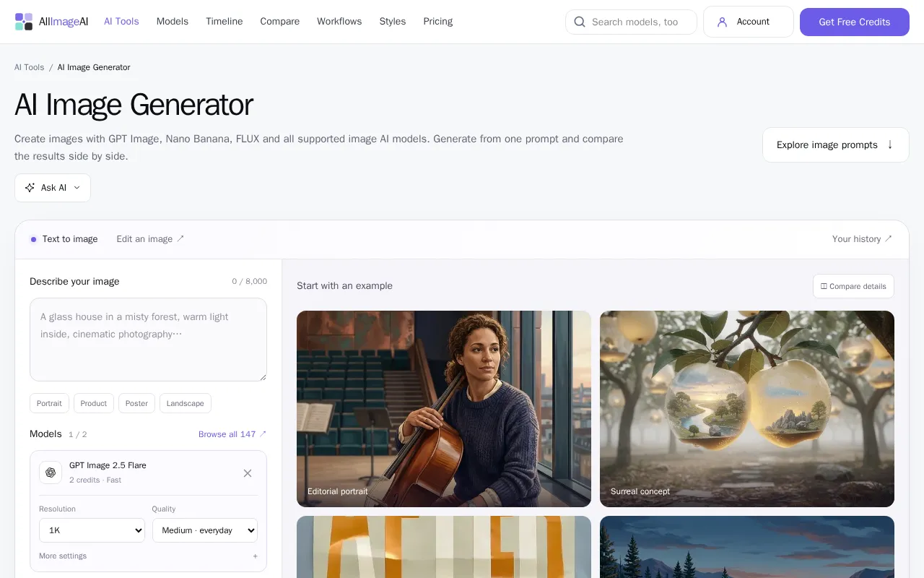Click the AllImageAI logo icon
924x578 pixels.
(24, 22)
